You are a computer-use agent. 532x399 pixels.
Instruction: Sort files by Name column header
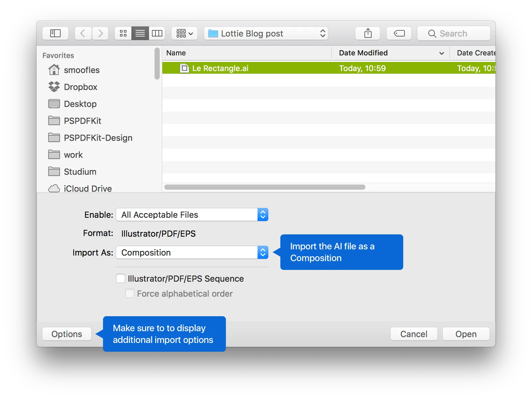tap(176, 53)
